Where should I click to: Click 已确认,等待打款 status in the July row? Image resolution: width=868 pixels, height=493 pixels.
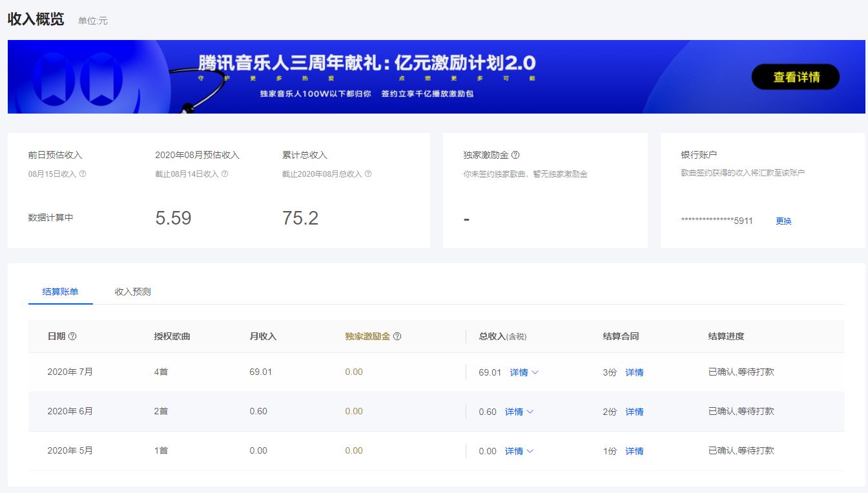[741, 372]
